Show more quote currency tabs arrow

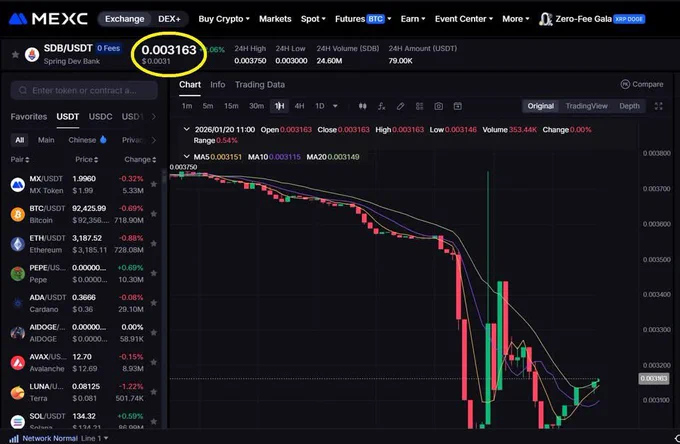click(x=153, y=117)
